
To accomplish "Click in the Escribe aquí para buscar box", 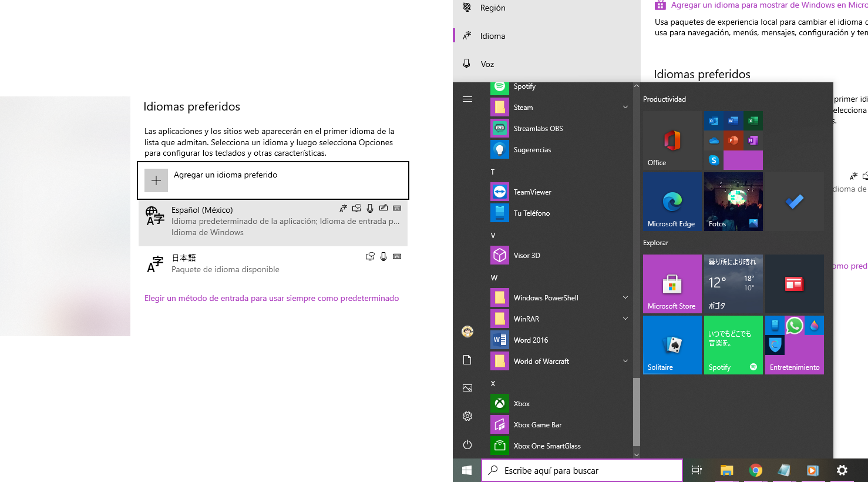I will pyautogui.click(x=582, y=470).
